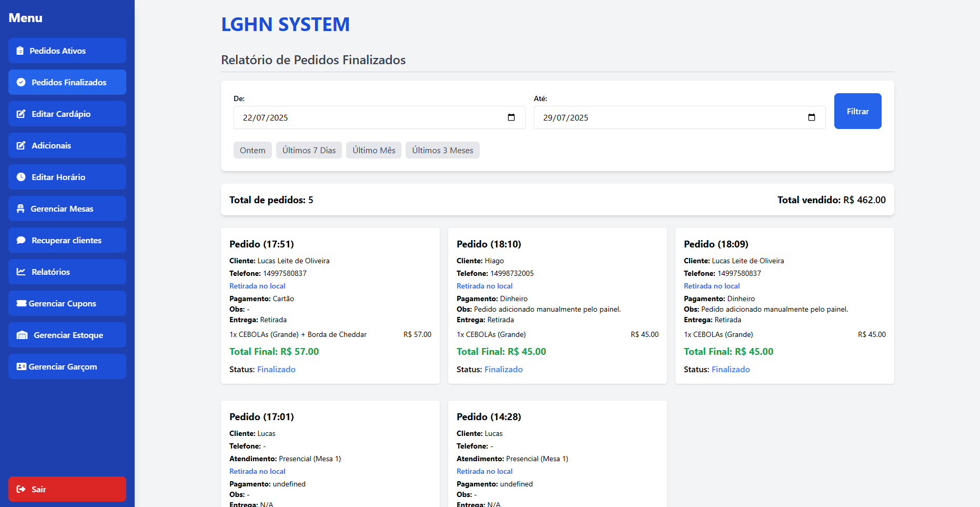The width and height of the screenshot is (980, 507).
Task: Log out with the red Sair button
Action: tap(67, 489)
